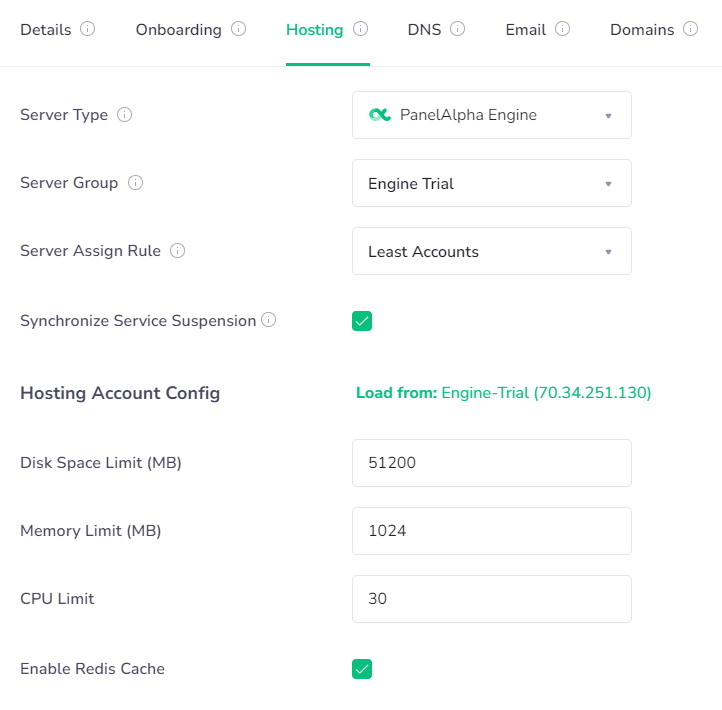Click the Synchronize Service Suspension label
This screenshot has height=710, width=722.
pyautogui.click(x=138, y=320)
